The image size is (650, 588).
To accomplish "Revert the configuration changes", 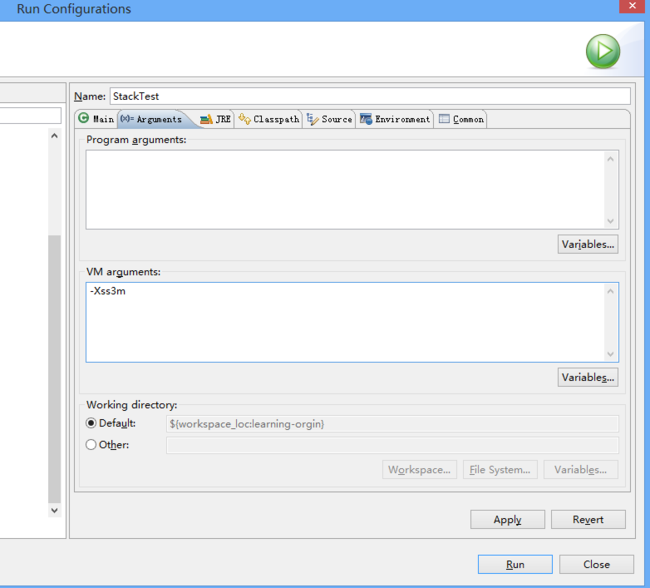I will pyautogui.click(x=588, y=519).
